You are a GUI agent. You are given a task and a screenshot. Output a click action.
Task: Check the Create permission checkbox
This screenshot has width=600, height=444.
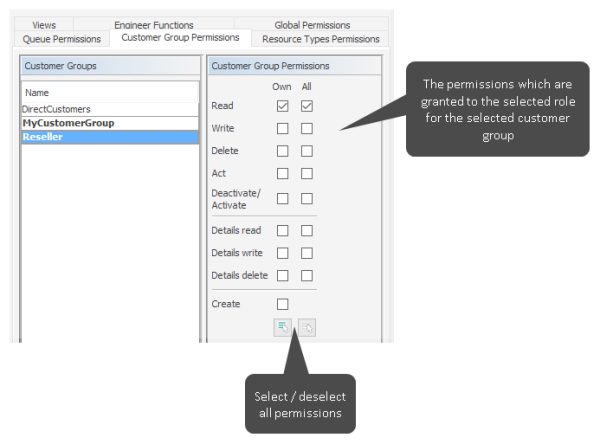283,304
